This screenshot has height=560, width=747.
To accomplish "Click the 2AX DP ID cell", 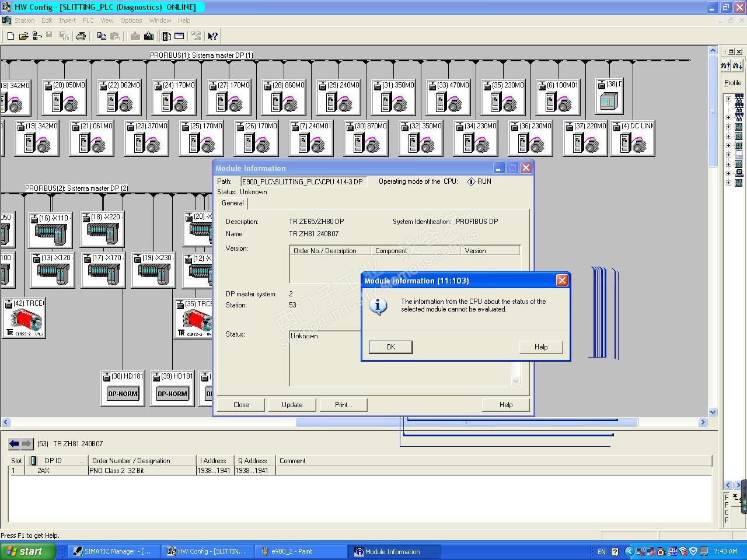I will [56, 471].
